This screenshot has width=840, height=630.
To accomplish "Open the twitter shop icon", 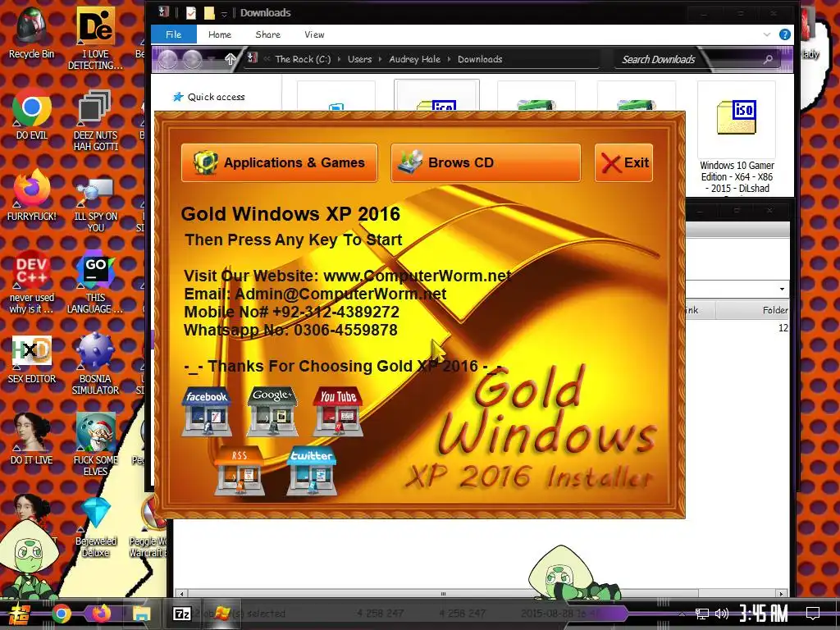I will (311, 470).
